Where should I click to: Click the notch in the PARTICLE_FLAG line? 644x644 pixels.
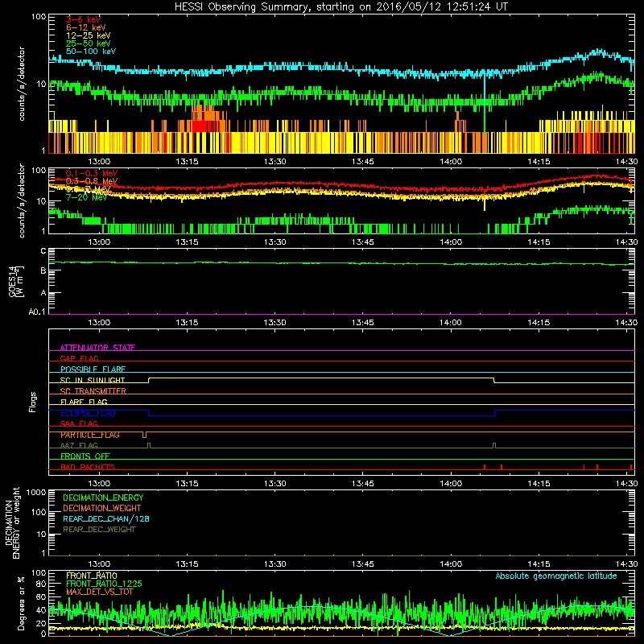point(144,435)
